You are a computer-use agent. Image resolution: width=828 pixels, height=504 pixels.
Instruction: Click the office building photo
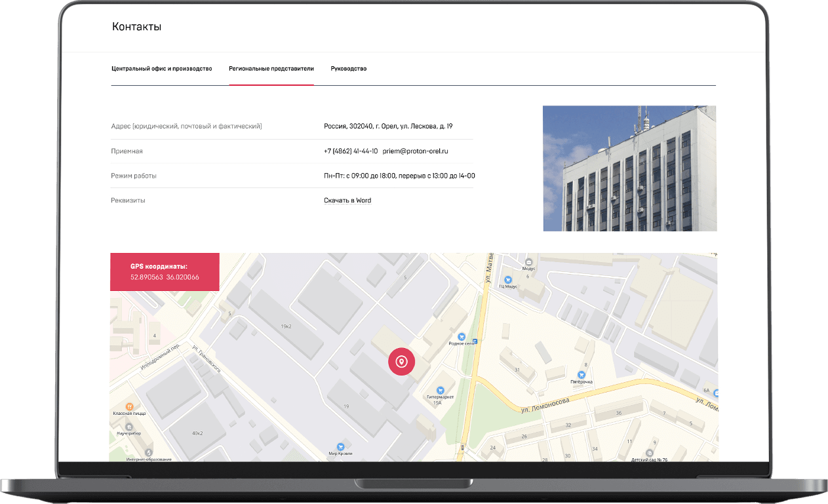(x=629, y=168)
